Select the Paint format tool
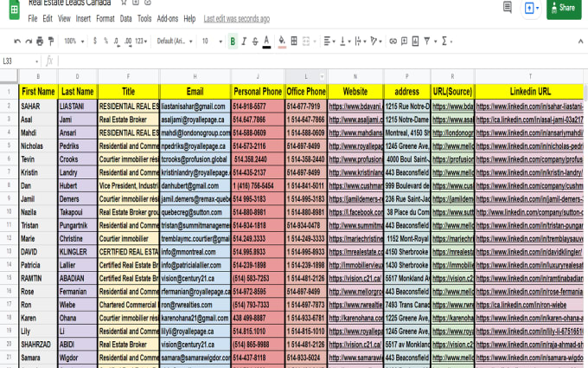 pyautogui.click(x=51, y=42)
